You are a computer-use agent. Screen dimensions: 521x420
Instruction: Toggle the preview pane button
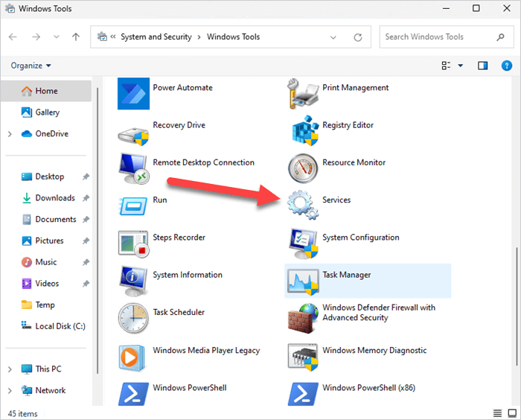[483, 66]
